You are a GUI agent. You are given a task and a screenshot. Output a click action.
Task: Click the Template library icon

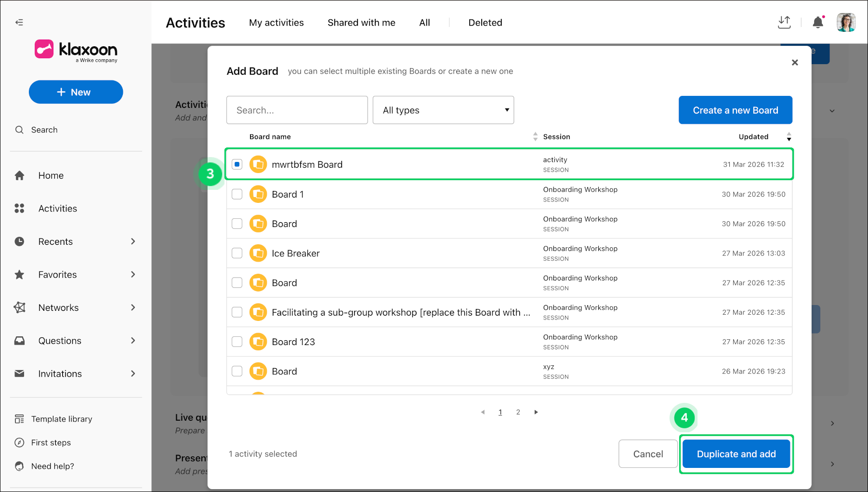[19, 419]
